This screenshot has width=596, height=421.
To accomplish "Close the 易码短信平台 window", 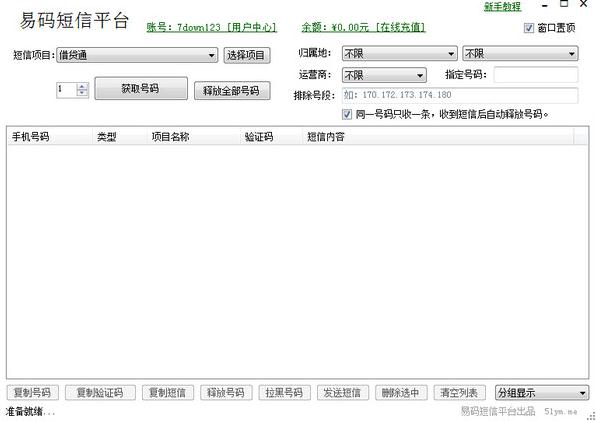I will tap(583, 4).
